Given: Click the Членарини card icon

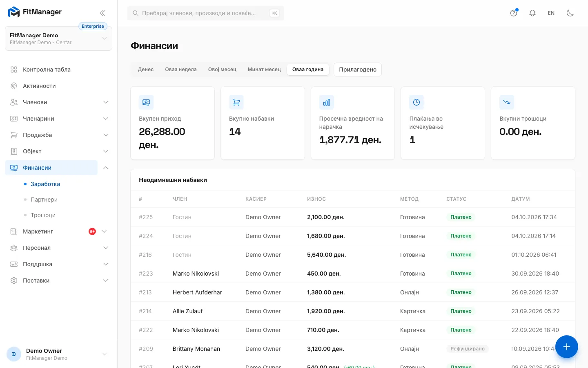Looking at the screenshot, I should point(14,119).
